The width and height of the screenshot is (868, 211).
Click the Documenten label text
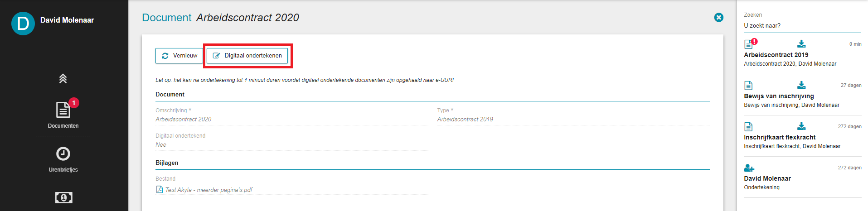63,126
